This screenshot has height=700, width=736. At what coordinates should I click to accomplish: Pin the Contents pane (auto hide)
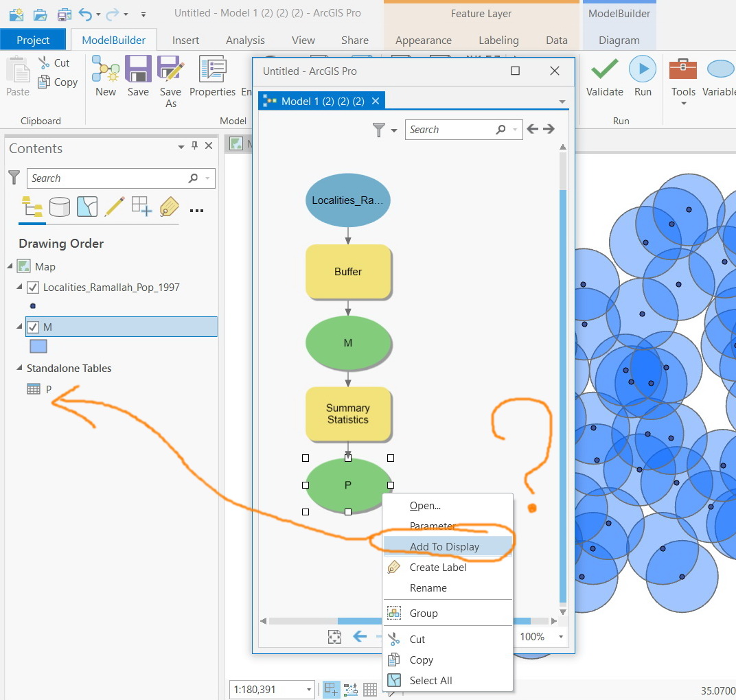194,145
